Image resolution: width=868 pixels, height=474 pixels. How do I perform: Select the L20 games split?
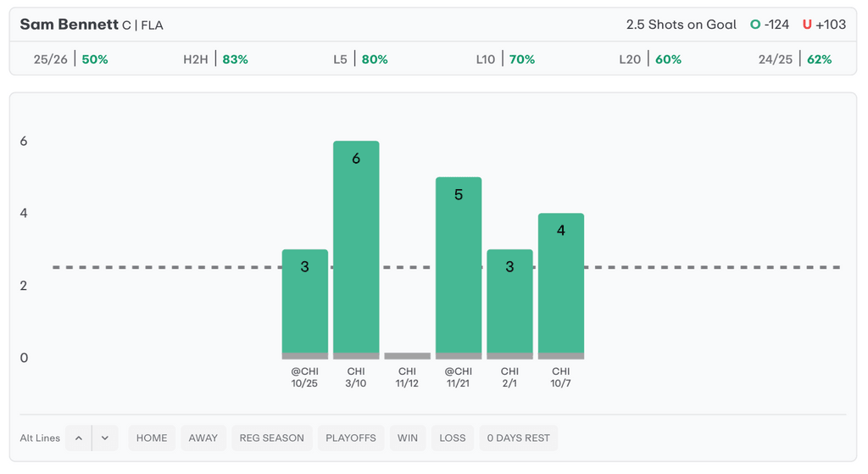coord(650,59)
